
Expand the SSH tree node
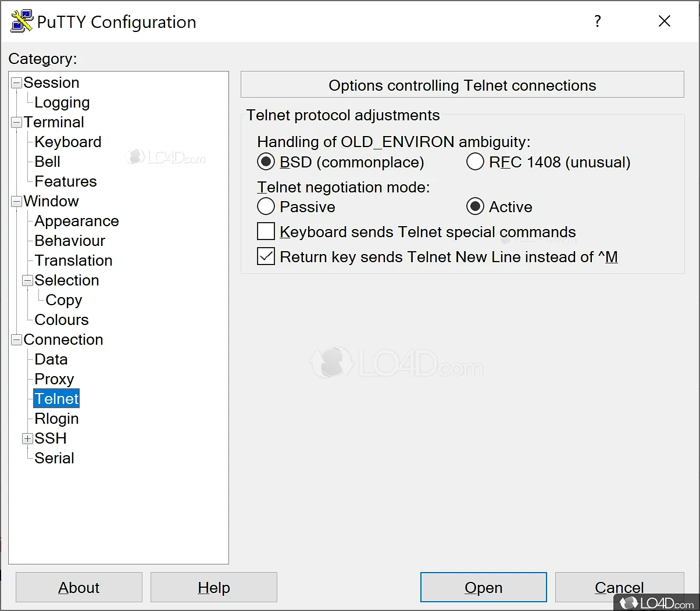[x=27, y=438]
